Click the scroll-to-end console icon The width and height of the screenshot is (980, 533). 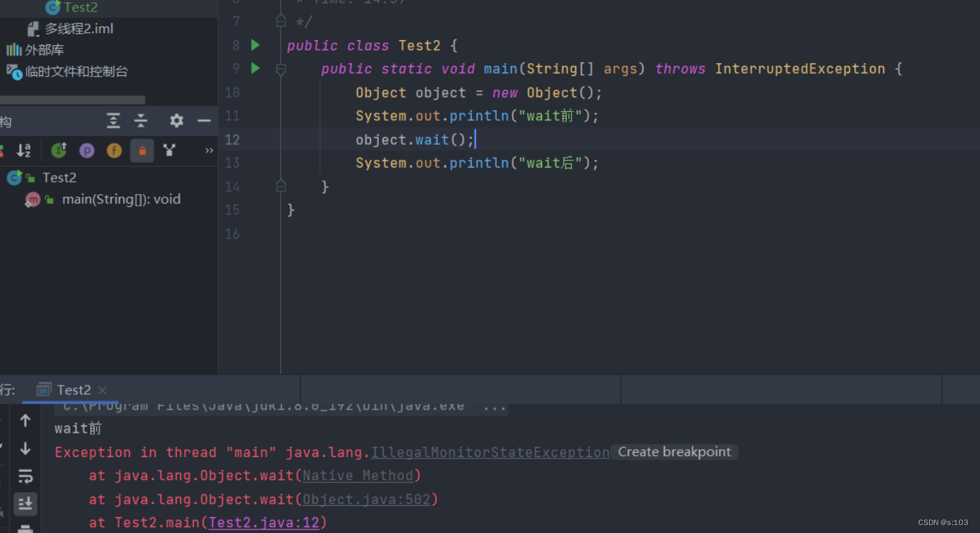[x=25, y=504]
